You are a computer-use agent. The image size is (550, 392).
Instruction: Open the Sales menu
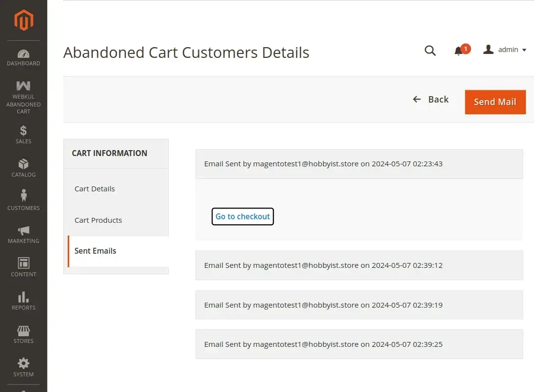[23, 134]
